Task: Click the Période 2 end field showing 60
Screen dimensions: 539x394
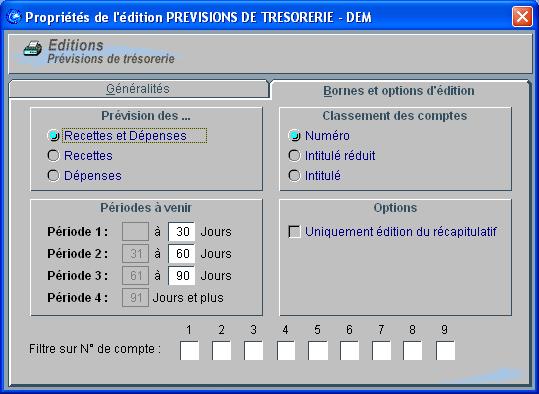Action: point(182,254)
